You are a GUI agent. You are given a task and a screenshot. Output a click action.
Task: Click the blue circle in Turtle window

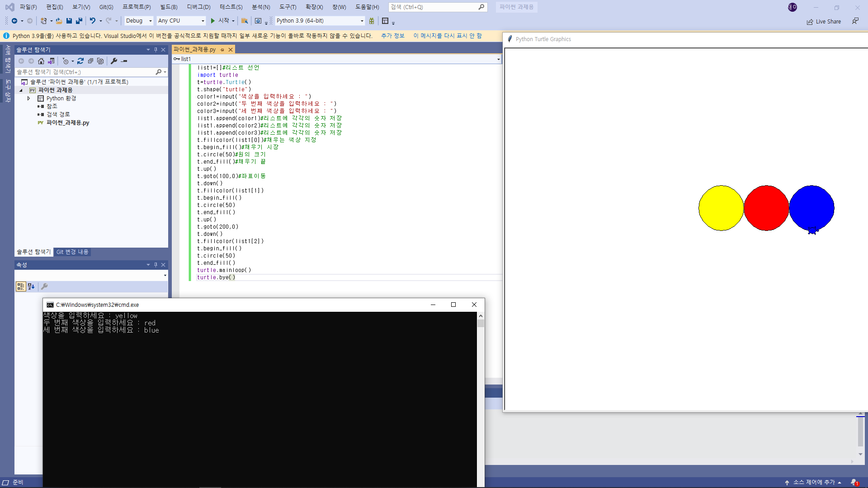click(x=811, y=208)
